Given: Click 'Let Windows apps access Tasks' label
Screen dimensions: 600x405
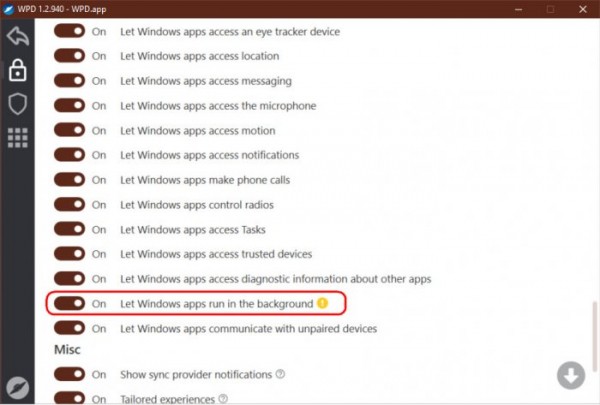Looking at the screenshot, I should pyautogui.click(x=193, y=229).
